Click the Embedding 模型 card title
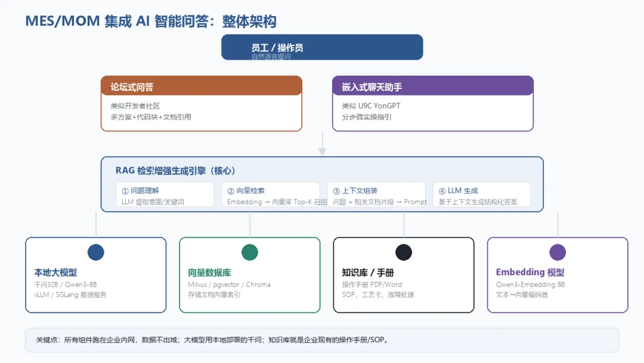Screen dimensions: 644x363 pos(530,272)
